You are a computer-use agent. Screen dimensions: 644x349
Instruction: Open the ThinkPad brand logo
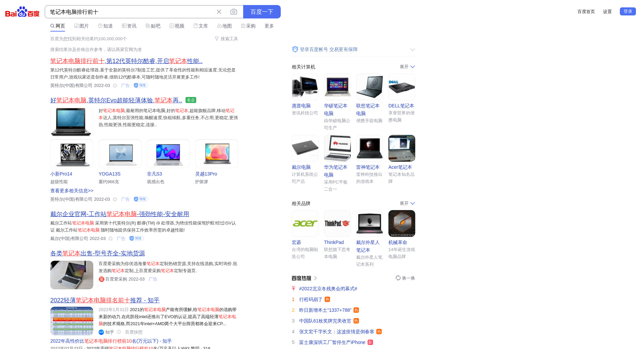pyautogui.click(x=337, y=223)
